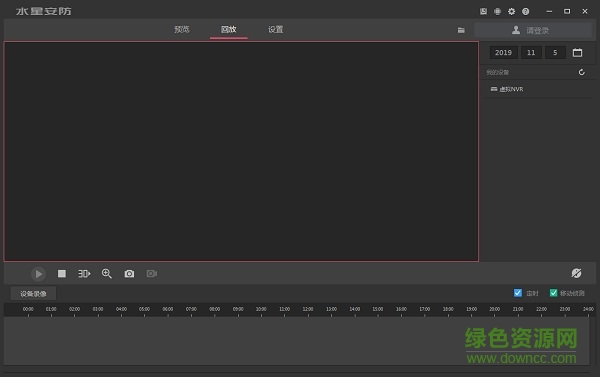Start playback with the play button
The image size is (600, 377).
coord(38,274)
